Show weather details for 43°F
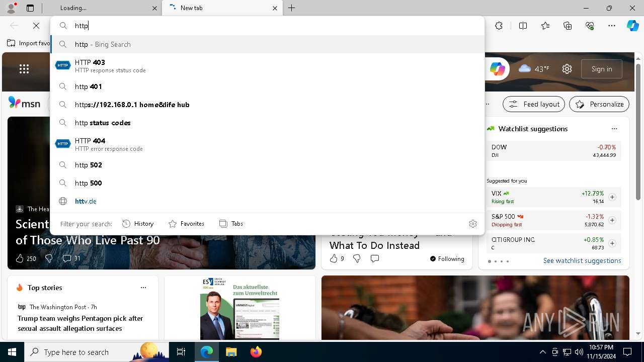 (x=534, y=69)
